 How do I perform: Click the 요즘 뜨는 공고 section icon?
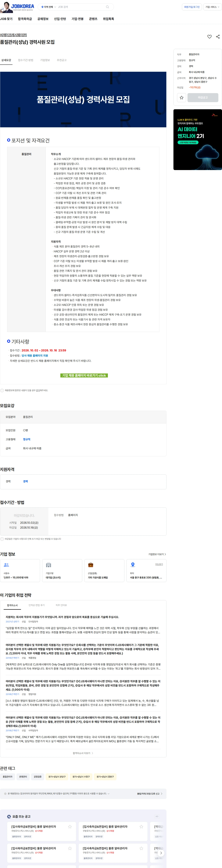point(9,816)
